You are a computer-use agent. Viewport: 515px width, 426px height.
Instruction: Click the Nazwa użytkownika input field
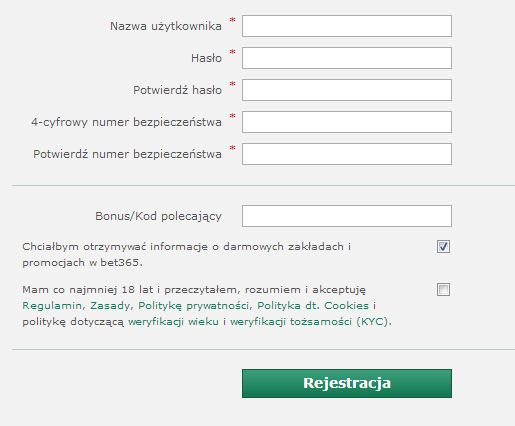pyautogui.click(x=347, y=26)
